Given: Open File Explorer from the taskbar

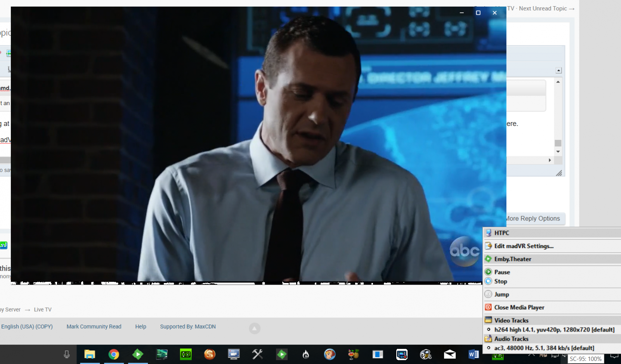Looking at the screenshot, I should pyautogui.click(x=90, y=354).
